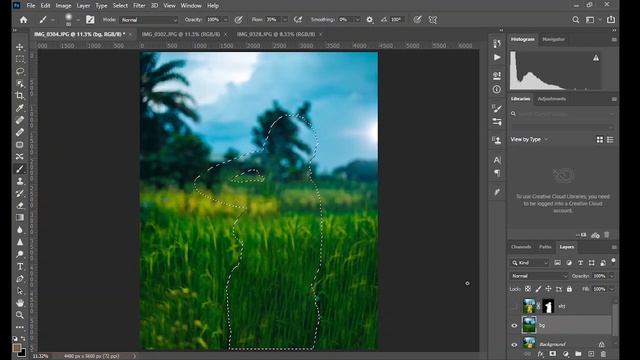The height and width of the screenshot is (360, 640).
Task: Open the Filter menu
Action: [x=139, y=6]
